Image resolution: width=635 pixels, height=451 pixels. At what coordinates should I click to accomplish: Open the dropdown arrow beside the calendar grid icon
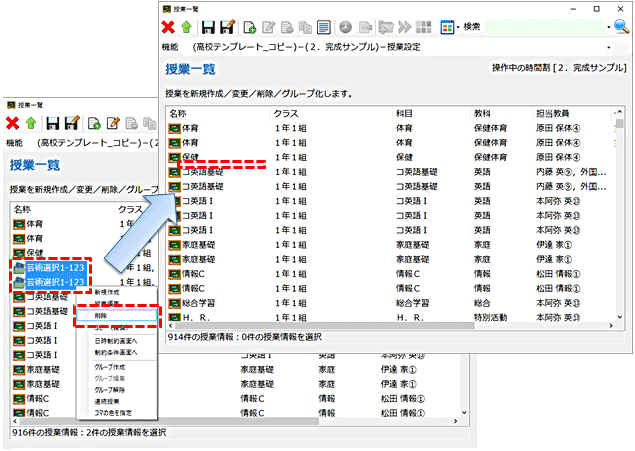pos(456,27)
